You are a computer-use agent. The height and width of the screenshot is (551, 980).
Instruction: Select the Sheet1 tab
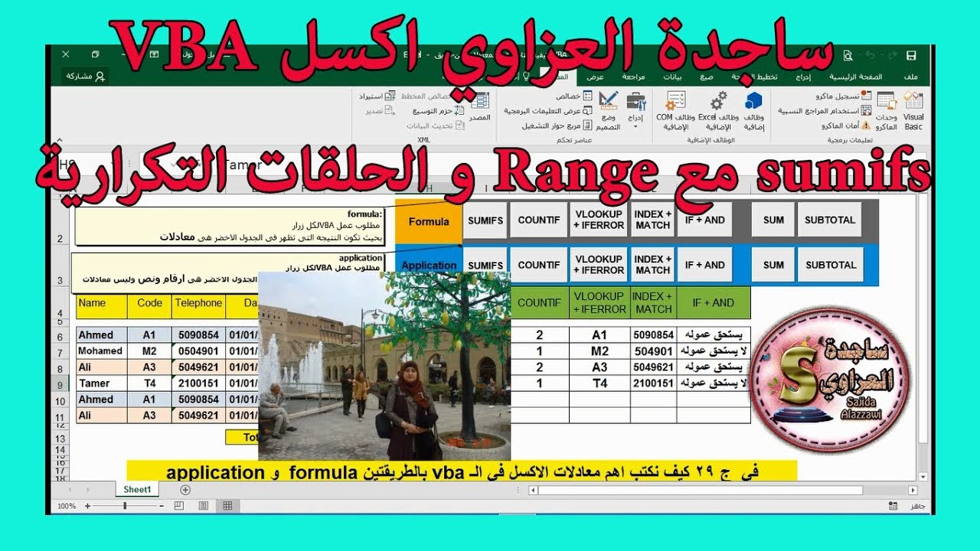tap(137, 489)
